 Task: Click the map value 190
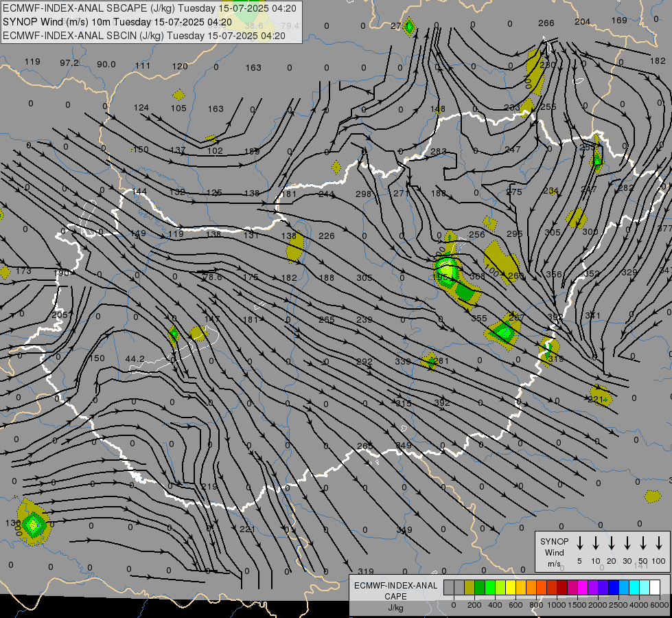[x=61, y=273]
